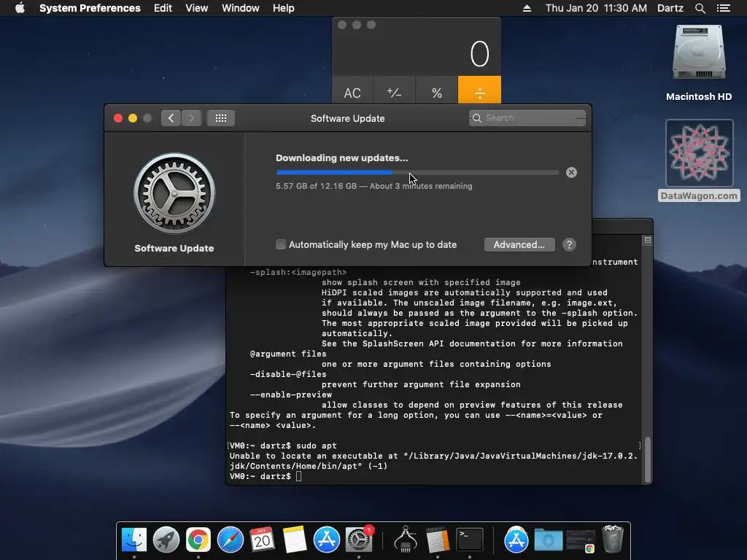This screenshot has width=747, height=560.
Task: Click the orange divide key on Calculator
Action: point(479,90)
